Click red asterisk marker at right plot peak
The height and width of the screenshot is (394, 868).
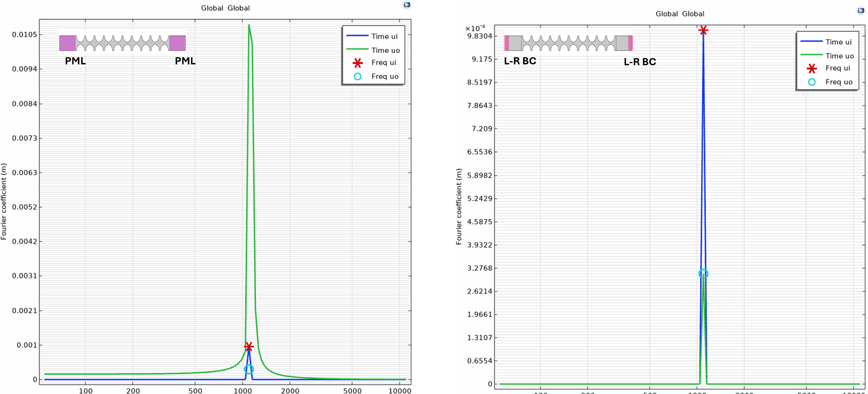703,30
